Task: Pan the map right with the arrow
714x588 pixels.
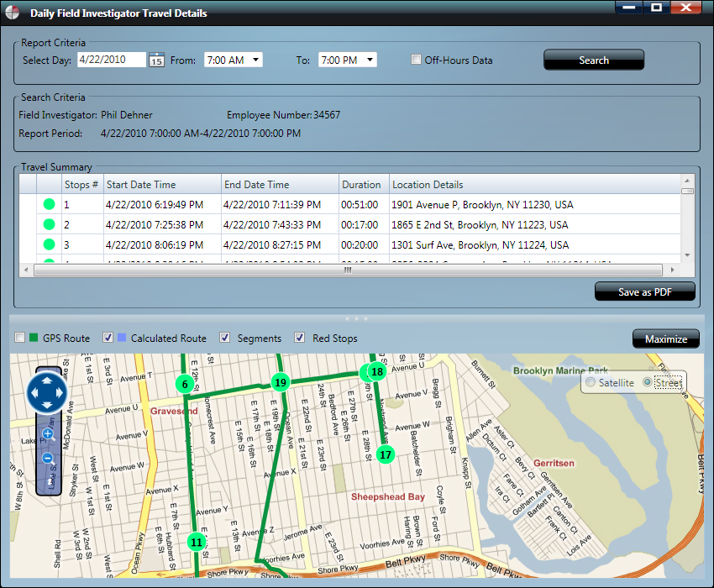Action: coord(61,391)
